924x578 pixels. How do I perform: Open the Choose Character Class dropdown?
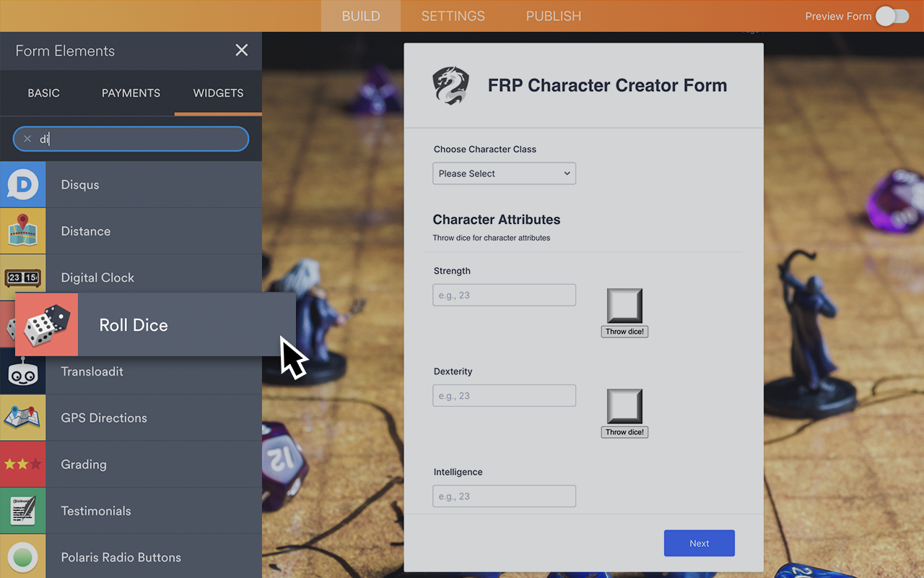[x=504, y=173]
